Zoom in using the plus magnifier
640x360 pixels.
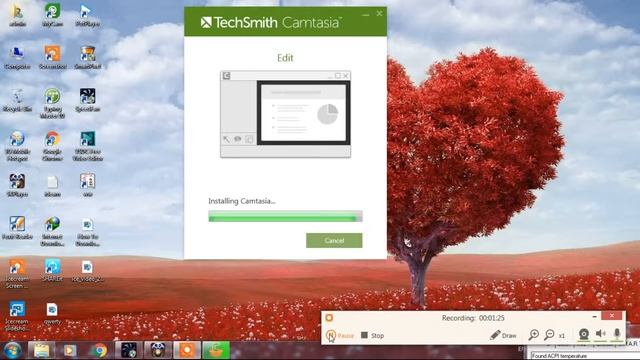click(x=533, y=335)
